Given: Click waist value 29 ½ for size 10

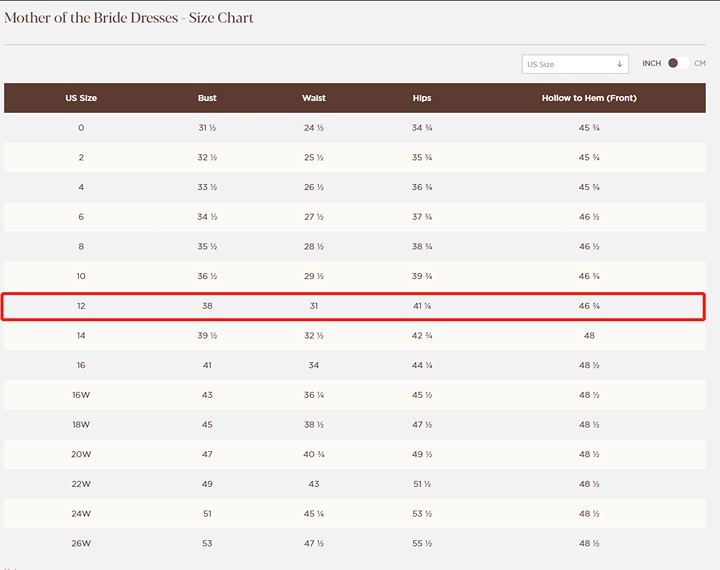Looking at the screenshot, I should (x=314, y=276).
